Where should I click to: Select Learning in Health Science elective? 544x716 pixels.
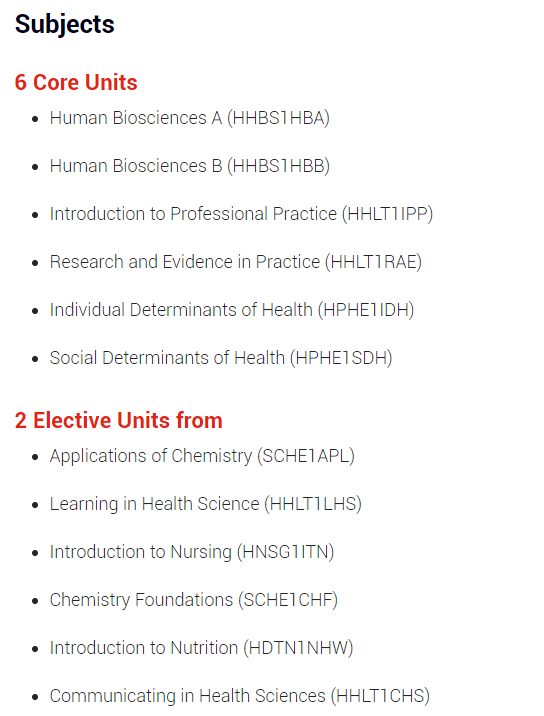(x=206, y=504)
